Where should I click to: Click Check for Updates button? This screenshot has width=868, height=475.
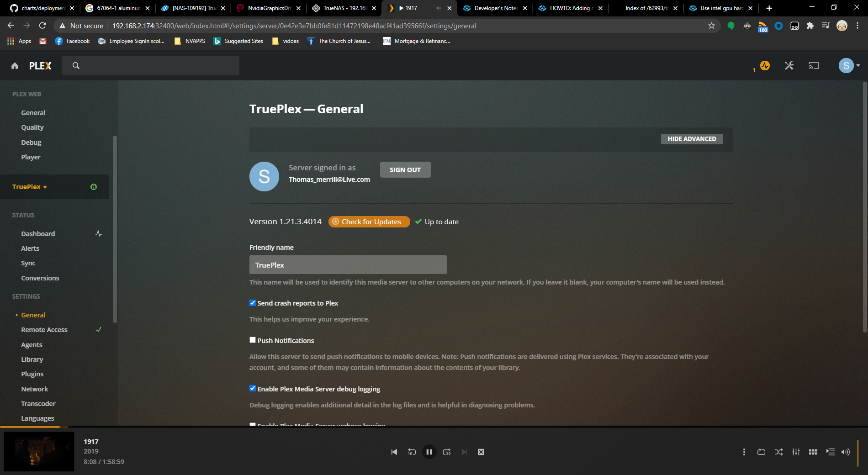point(369,222)
